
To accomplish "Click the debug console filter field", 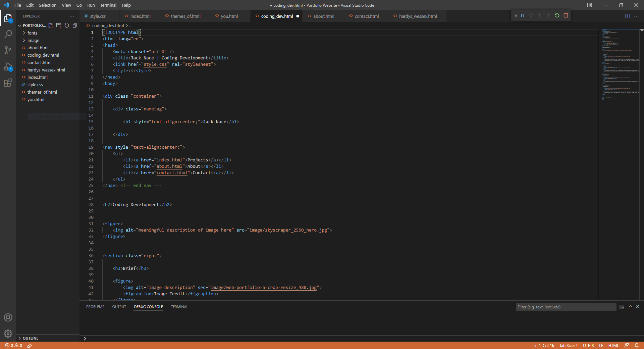I will 566,307.
